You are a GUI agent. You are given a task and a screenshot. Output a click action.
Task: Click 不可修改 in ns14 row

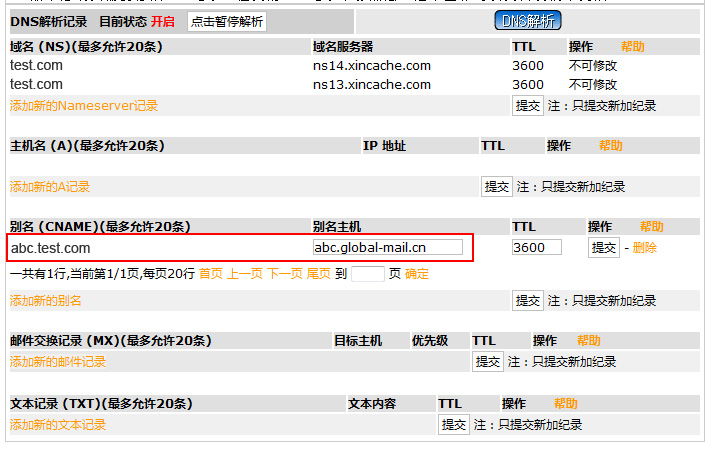click(593, 66)
